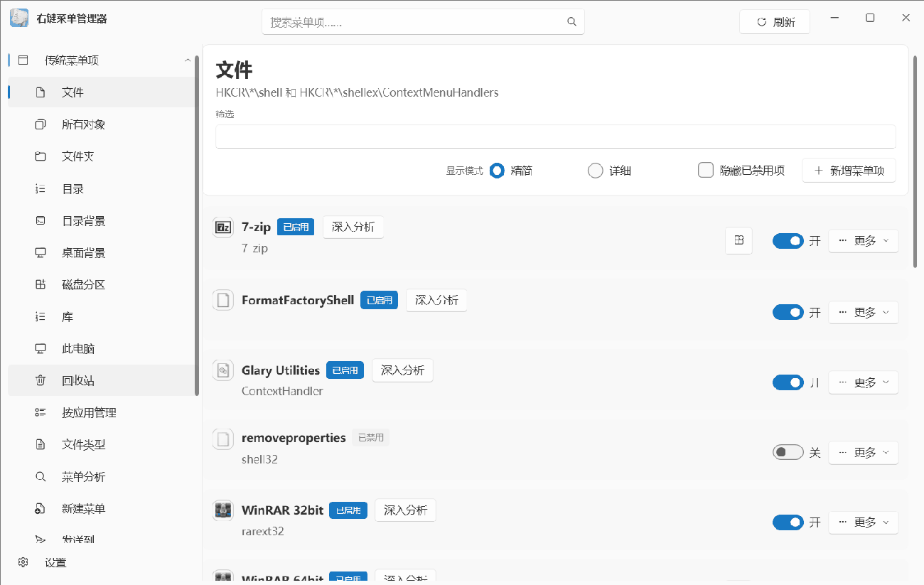Click the 所有对象 sidebar icon
This screenshot has height=585, width=924.
click(x=41, y=124)
